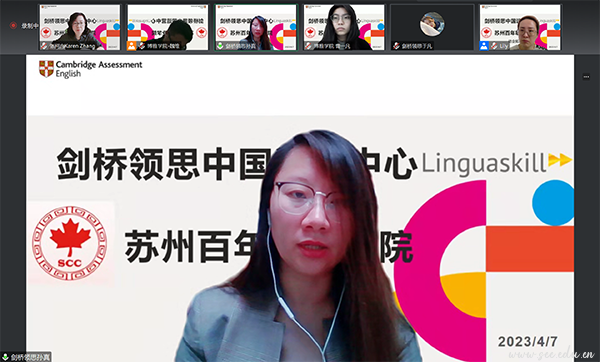
Task: Click the red SCC maple leaf emblem
Action: click(70, 243)
